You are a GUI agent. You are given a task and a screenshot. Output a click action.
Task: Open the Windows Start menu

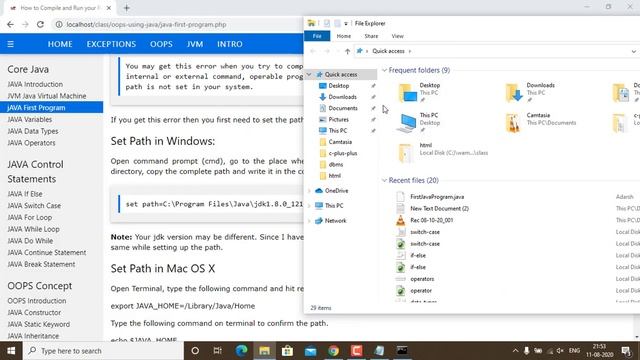point(11,351)
